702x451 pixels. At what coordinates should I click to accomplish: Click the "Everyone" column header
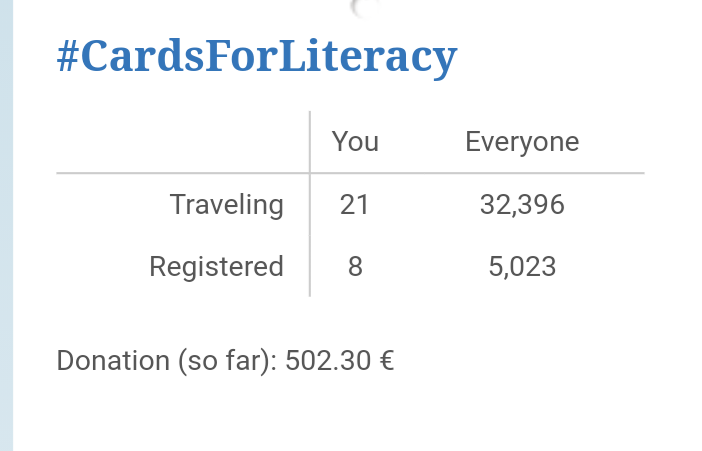tap(522, 142)
